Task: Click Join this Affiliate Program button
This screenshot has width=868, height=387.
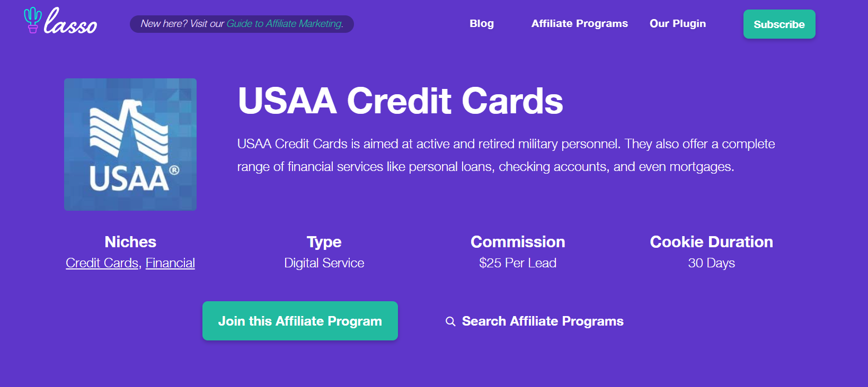Action: tap(300, 321)
